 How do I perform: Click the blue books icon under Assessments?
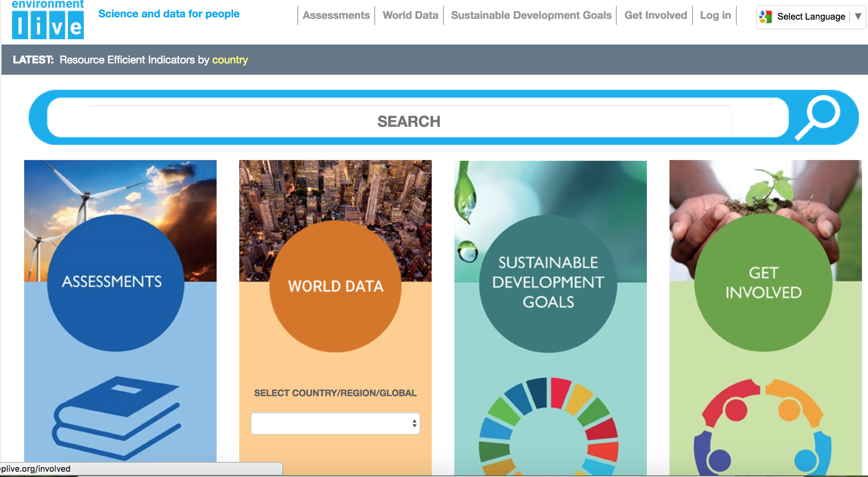(117, 418)
